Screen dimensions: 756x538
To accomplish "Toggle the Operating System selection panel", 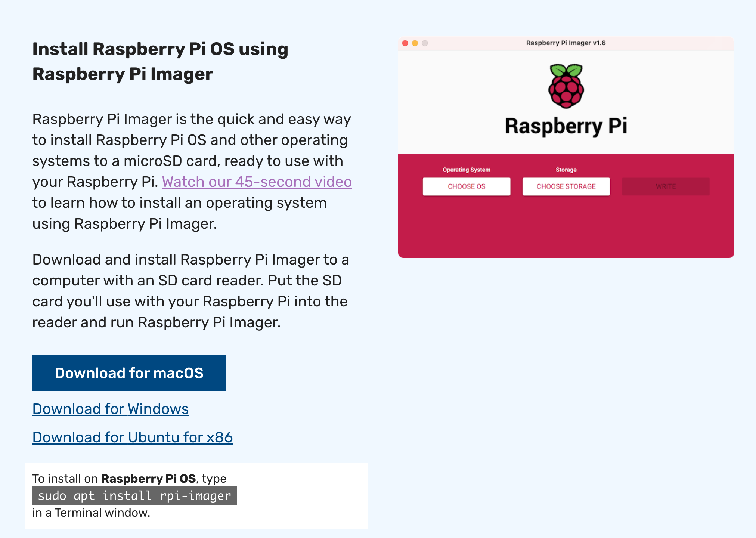I will 465,186.
